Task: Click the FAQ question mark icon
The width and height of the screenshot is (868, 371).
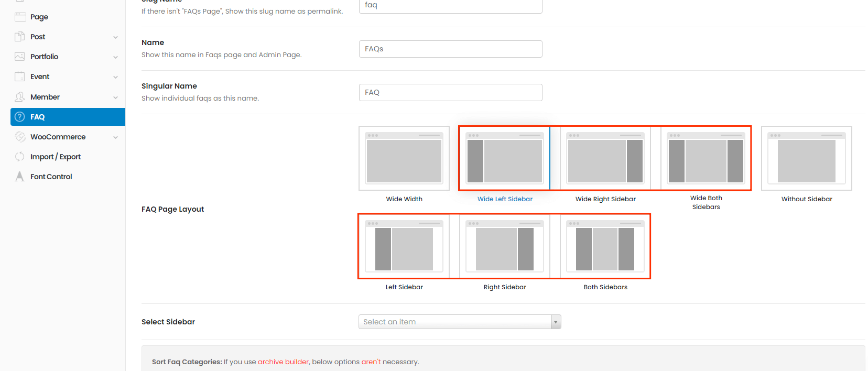Action: pyautogui.click(x=20, y=117)
